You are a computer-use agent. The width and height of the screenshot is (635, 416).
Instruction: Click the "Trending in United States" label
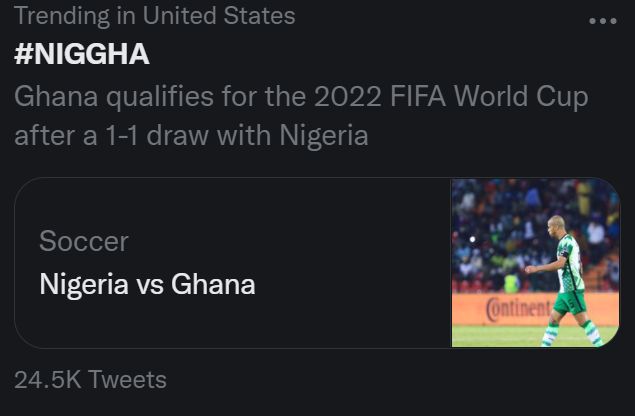click(155, 16)
